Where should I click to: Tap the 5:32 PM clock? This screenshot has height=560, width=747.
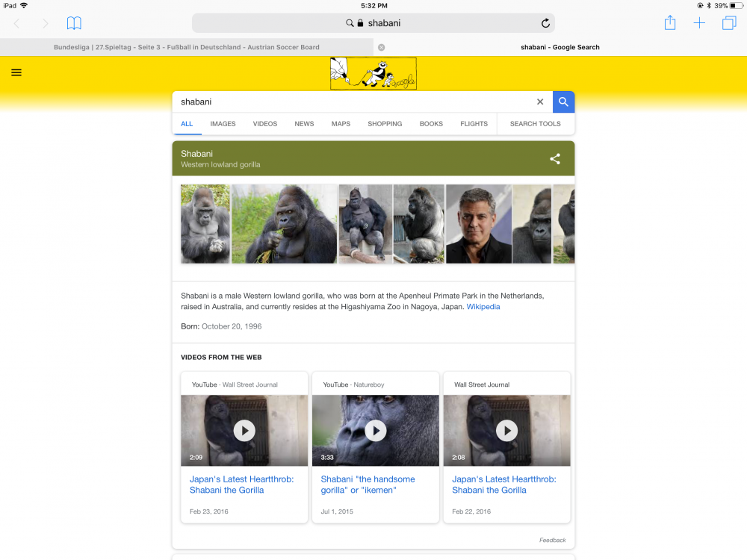tap(374, 6)
